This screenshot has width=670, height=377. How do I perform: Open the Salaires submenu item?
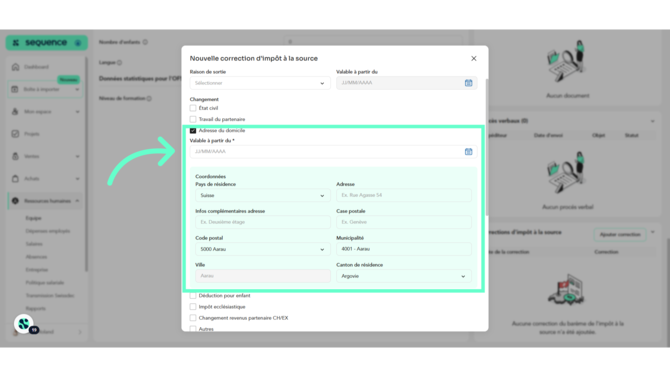click(x=34, y=244)
